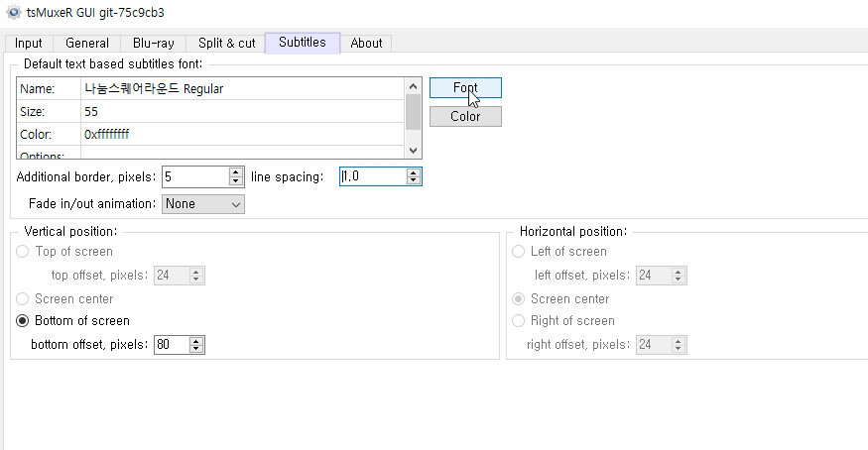Select Bottom of screen radio button
The image size is (868, 450).
[23, 321]
